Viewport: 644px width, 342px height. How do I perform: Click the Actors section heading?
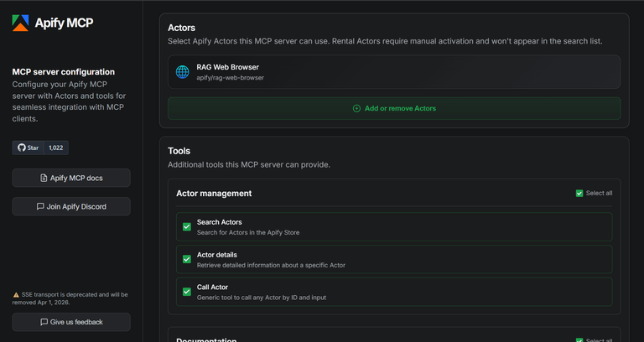181,28
